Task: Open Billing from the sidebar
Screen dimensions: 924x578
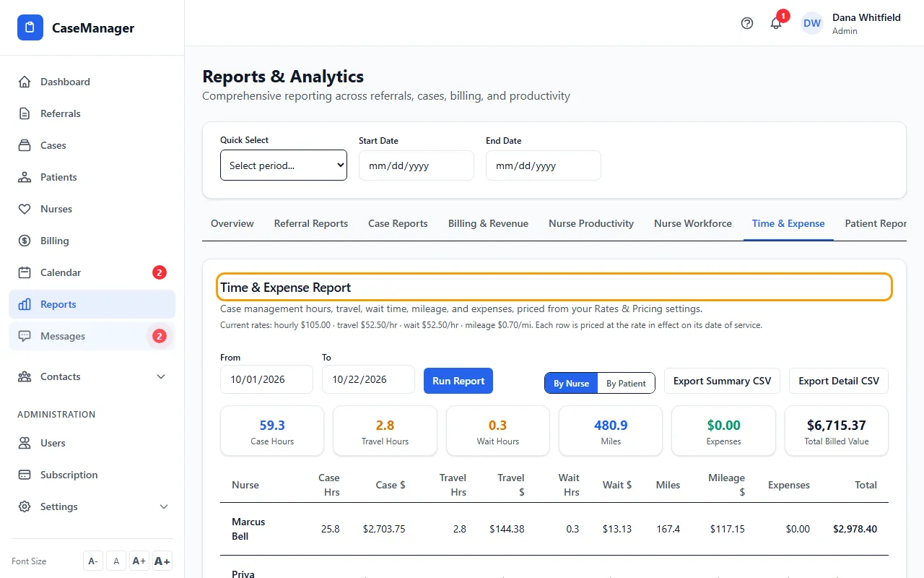Action: [x=92, y=241]
